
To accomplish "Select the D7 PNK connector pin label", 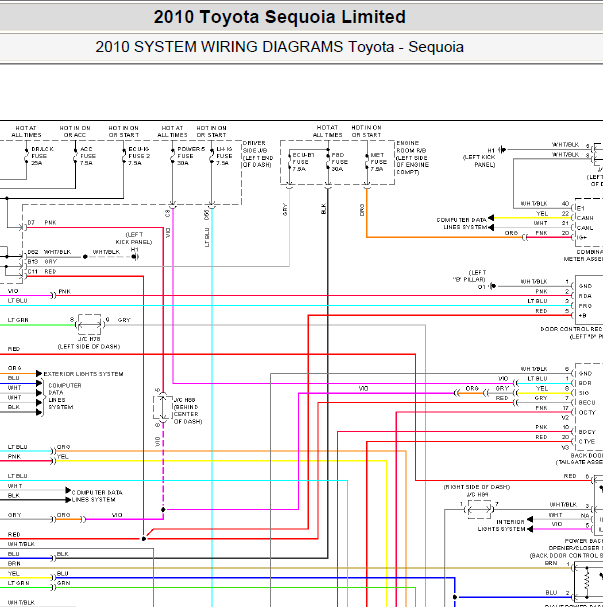I will click(x=42, y=223).
